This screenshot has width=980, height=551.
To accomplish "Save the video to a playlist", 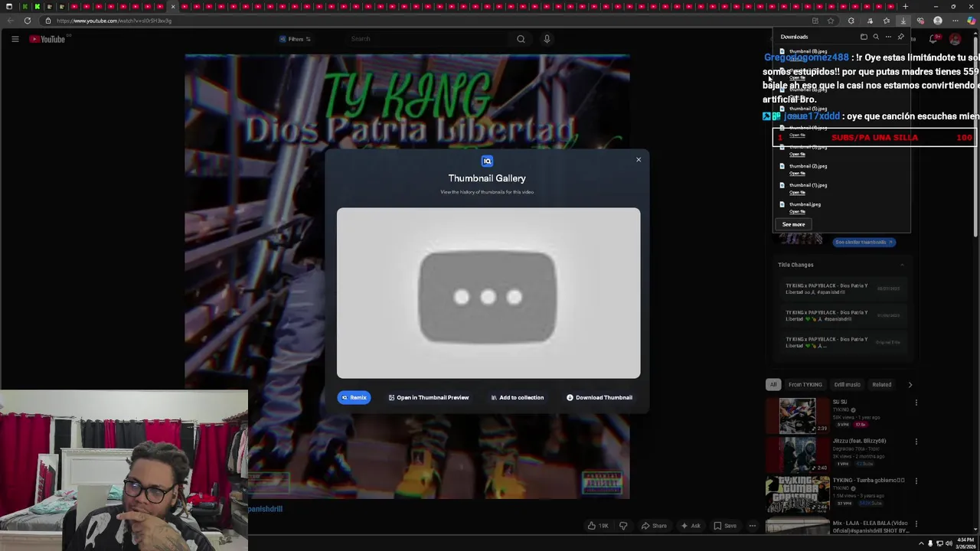I will [x=725, y=526].
